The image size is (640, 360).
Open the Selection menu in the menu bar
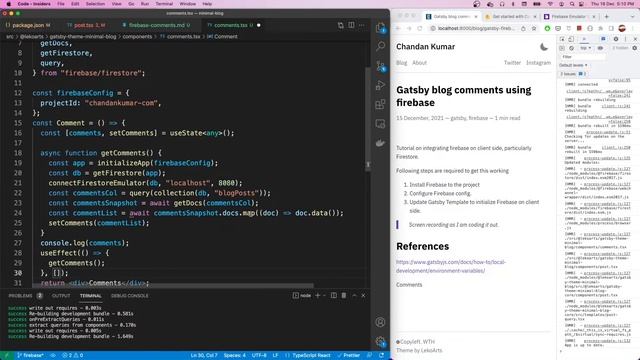(x=95, y=4)
